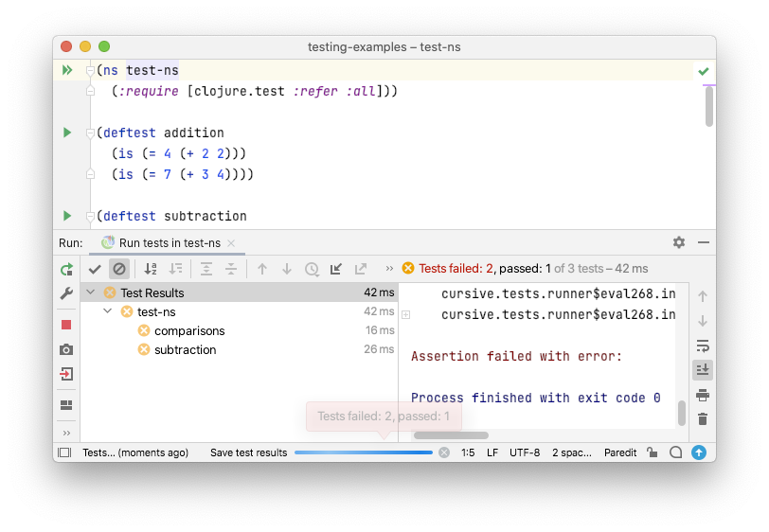Screen dimensions: 769x532
Task: Click the green inspection checkmark in editor
Action: (x=704, y=71)
